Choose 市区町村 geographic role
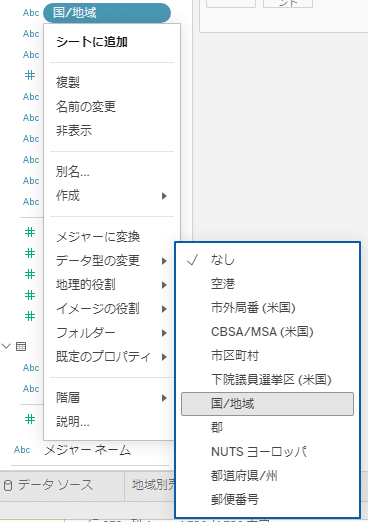This screenshot has height=522, width=368. 267,356
